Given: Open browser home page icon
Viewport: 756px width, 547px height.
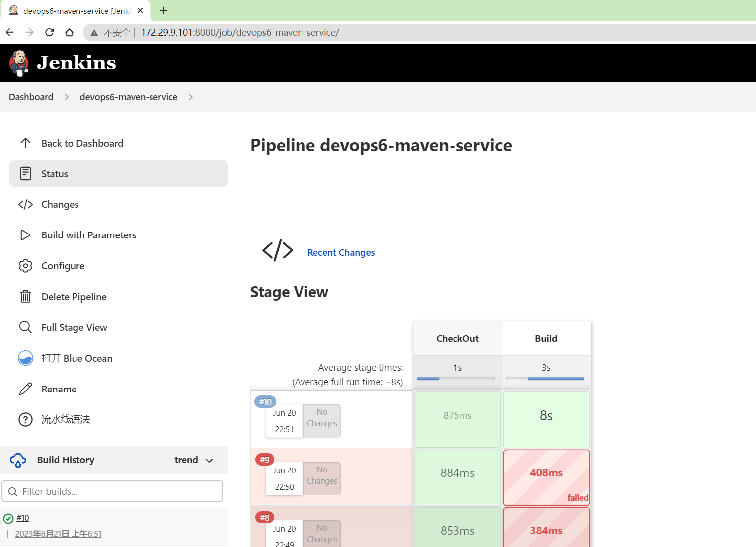Looking at the screenshot, I should click(x=69, y=32).
